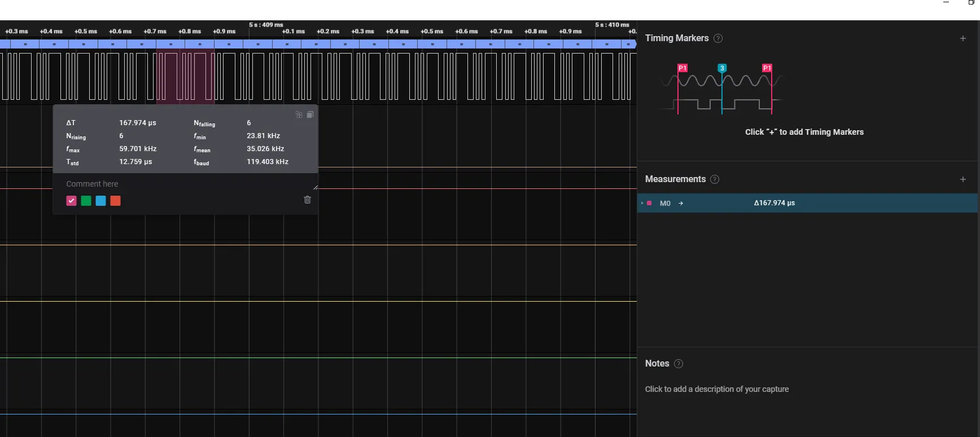Add a timing marker with the plus icon
The width and height of the screenshot is (980, 437).
[x=963, y=38]
